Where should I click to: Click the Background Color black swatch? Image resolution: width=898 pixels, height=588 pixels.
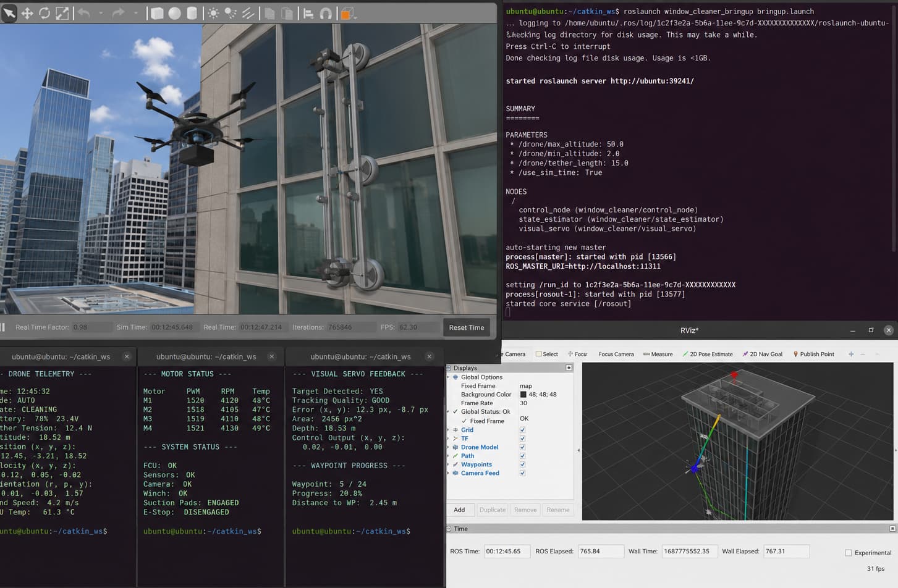[523, 395]
